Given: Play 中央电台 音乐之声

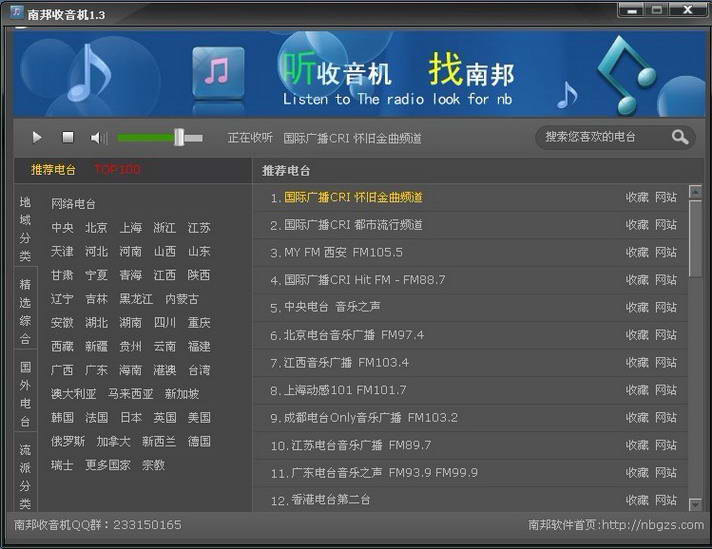Looking at the screenshot, I should pos(332,307).
